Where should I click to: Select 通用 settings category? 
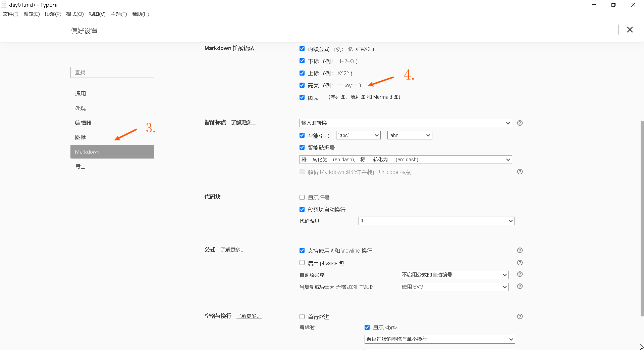point(112,94)
